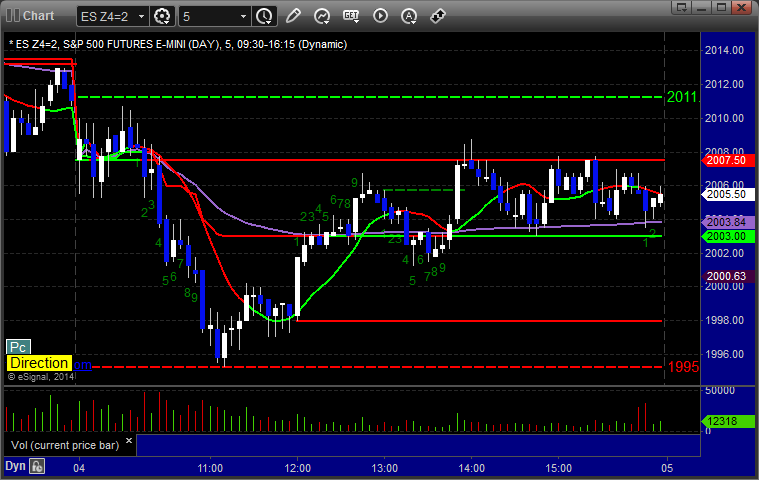Open the blue link beside Direction
The width and height of the screenshot is (759, 480).
click(82, 365)
